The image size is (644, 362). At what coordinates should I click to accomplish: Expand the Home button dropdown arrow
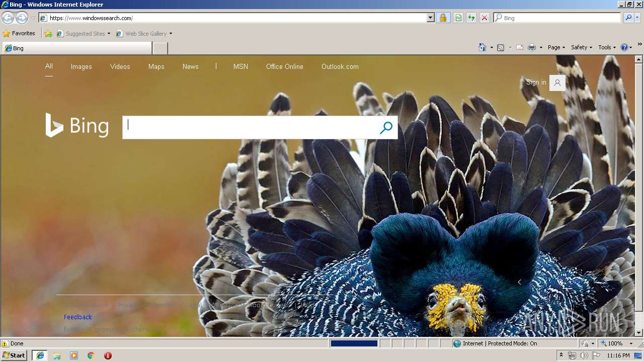tap(492, 48)
